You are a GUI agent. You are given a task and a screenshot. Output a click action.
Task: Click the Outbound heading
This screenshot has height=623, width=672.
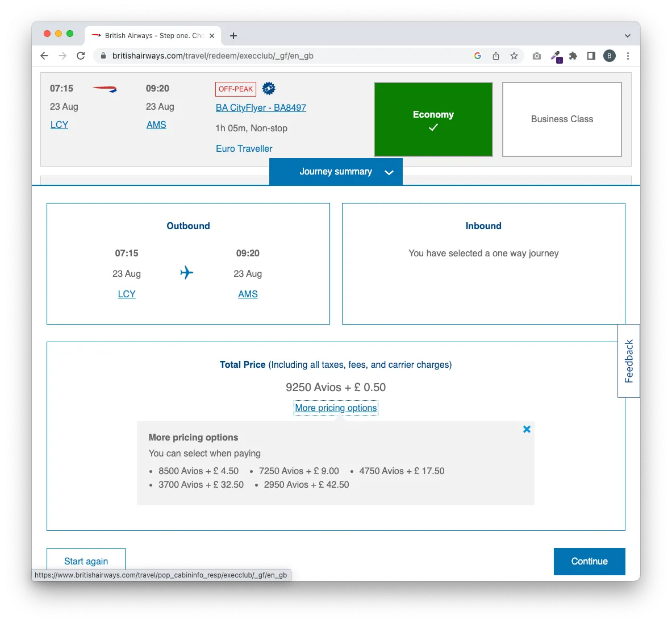pyautogui.click(x=188, y=226)
